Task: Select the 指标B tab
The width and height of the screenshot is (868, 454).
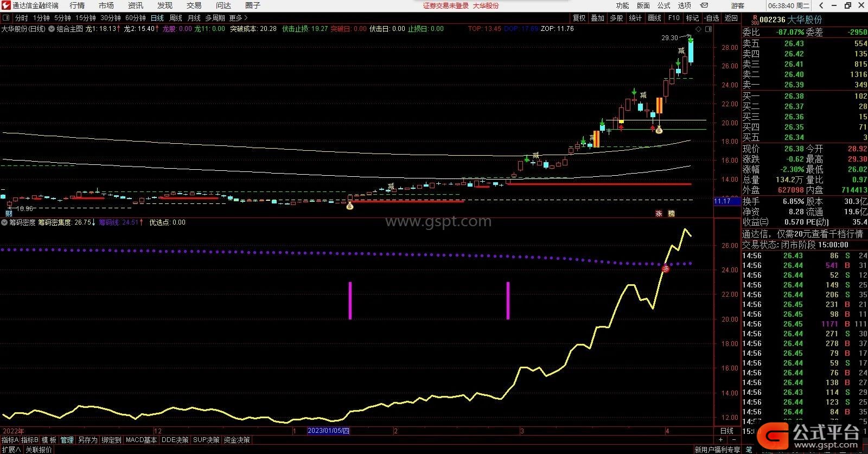Action: pos(30,440)
